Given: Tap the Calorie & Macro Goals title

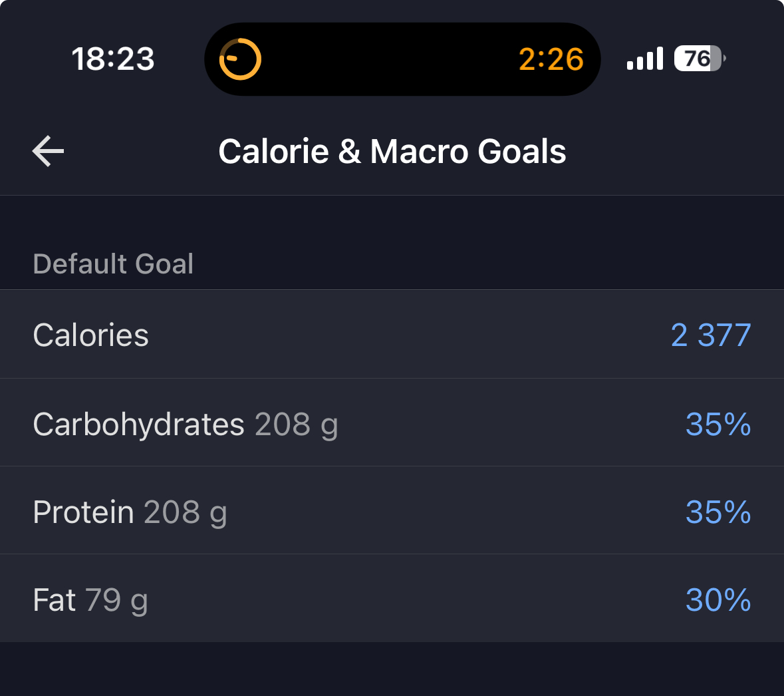Looking at the screenshot, I should tap(392, 151).
